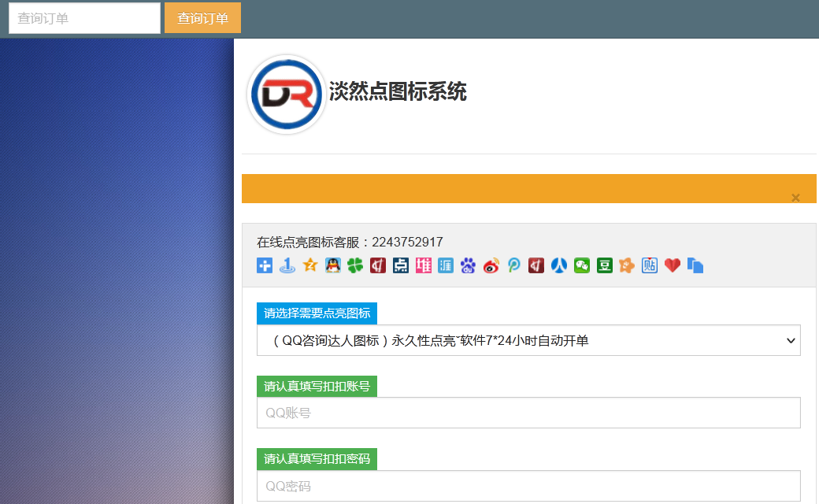The height and width of the screenshot is (504, 819).
Task: Click the 堆糖 pink share icon
Action: pyautogui.click(x=423, y=265)
